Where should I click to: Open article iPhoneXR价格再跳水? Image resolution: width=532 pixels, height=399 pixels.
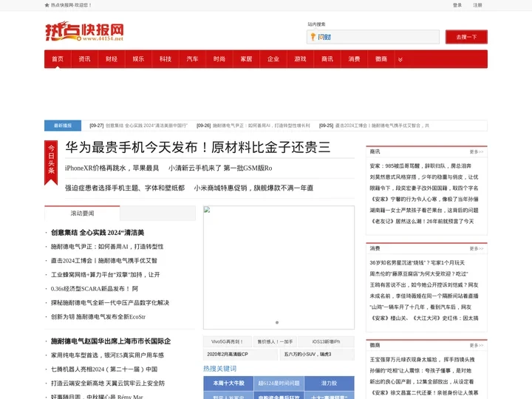(x=112, y=168)
